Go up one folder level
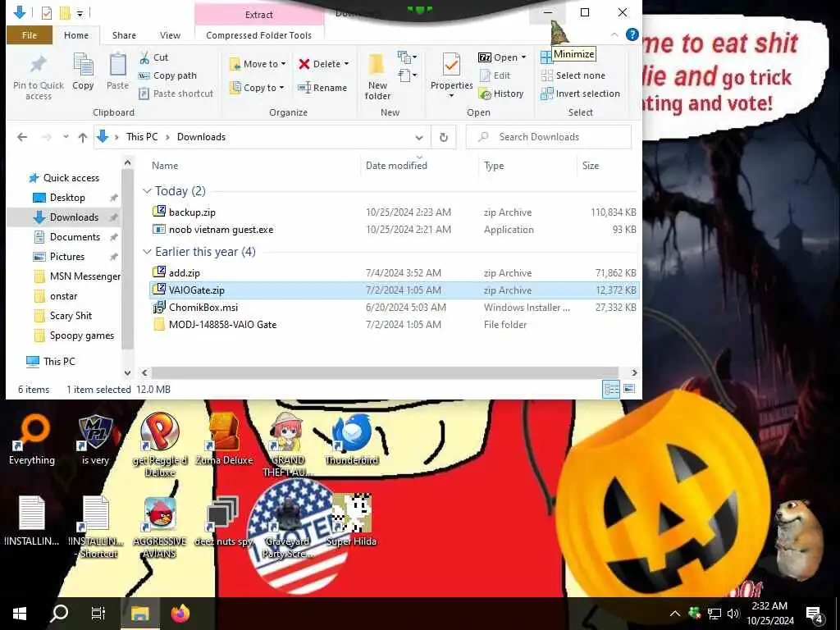Screen dimensions: 840x630 83,137
